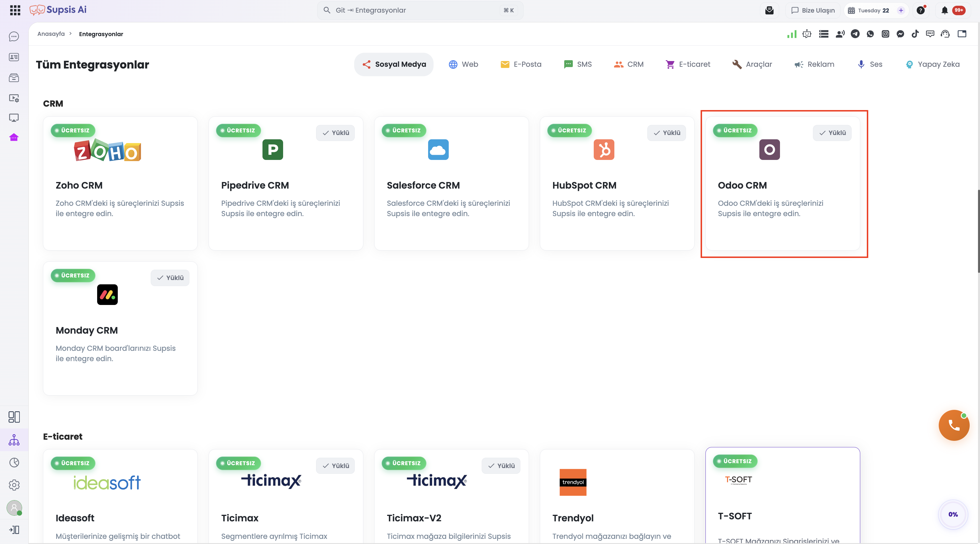The height and width of the screenshot is (544, 980).
Task: Open the Ticimax-V2 integration card
Action: tap(452, 496)
